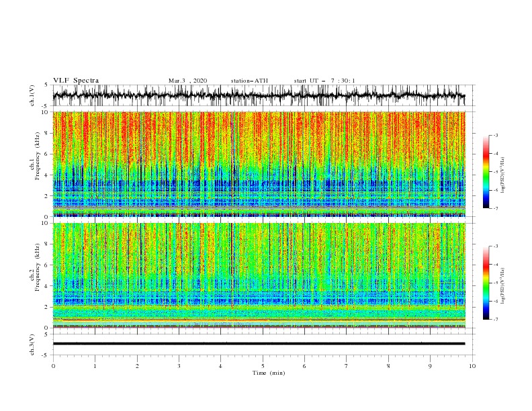Click time axis tick label "10"
The image size is (532, 411).
(472, 366)
